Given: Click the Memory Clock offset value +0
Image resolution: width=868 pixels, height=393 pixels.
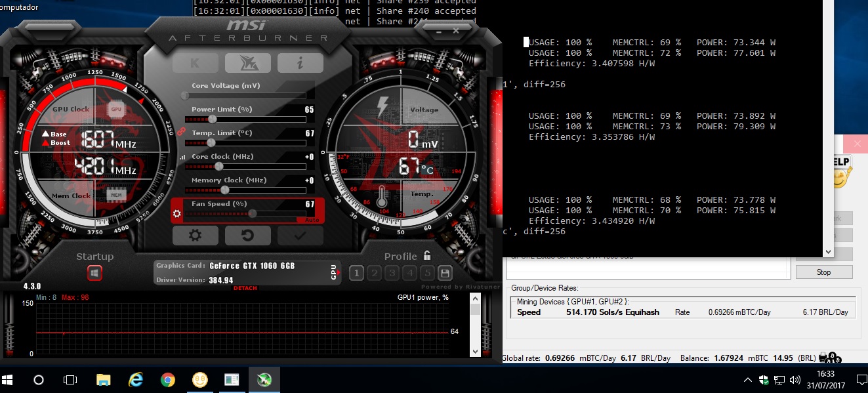Looking at the screenshot, I should click(x=309, y=180).
